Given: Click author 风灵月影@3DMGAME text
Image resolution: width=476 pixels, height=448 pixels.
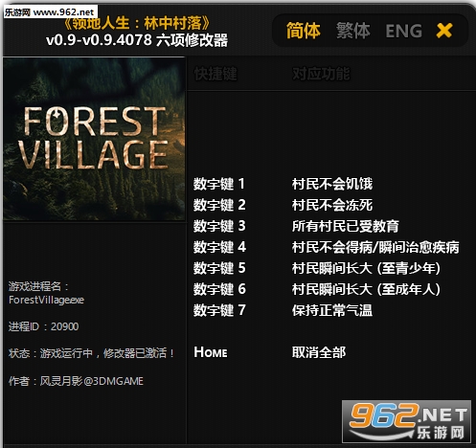Looking at the screenshot, I should [x=92, y=381].
